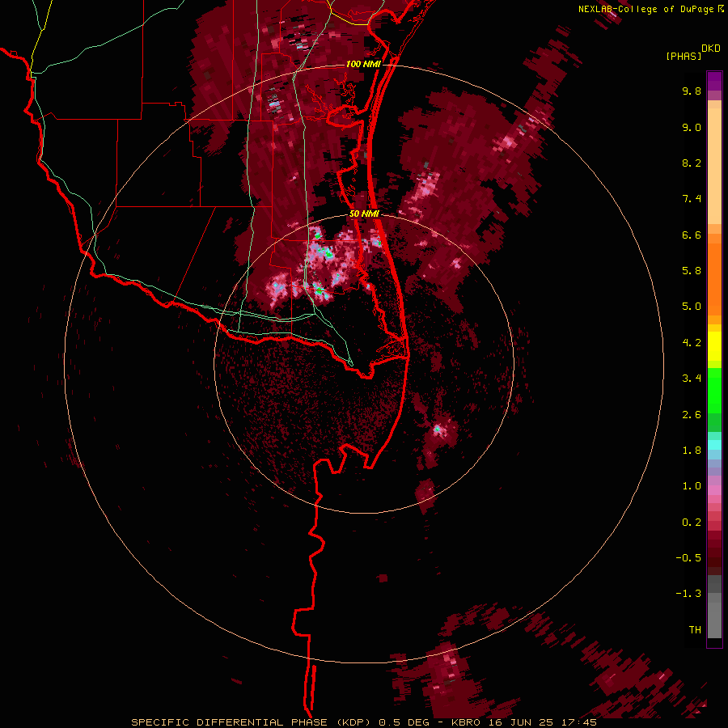Screen dimensions: 728x728
Task: Click the 50 NMI range ring label
Action: point(364,214)
